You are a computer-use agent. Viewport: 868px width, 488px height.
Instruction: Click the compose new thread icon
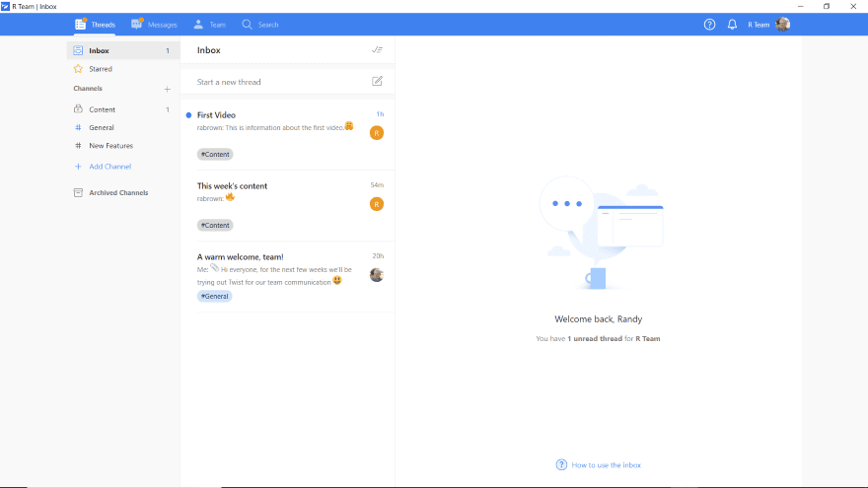pos(377,81)
